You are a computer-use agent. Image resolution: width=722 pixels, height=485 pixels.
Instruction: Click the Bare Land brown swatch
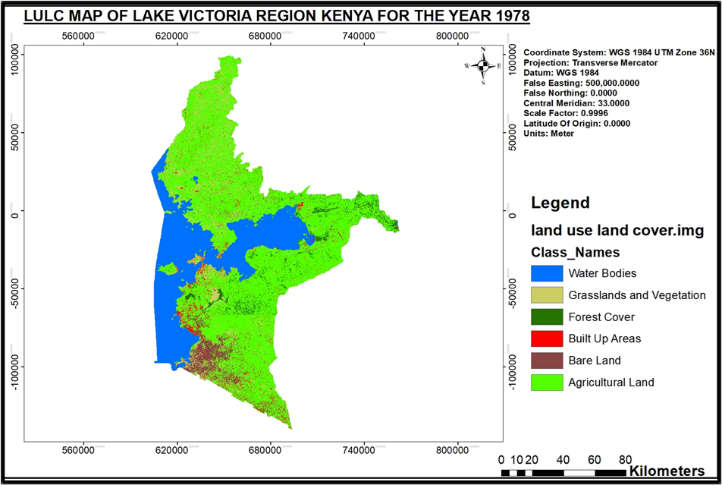[547, 361]
